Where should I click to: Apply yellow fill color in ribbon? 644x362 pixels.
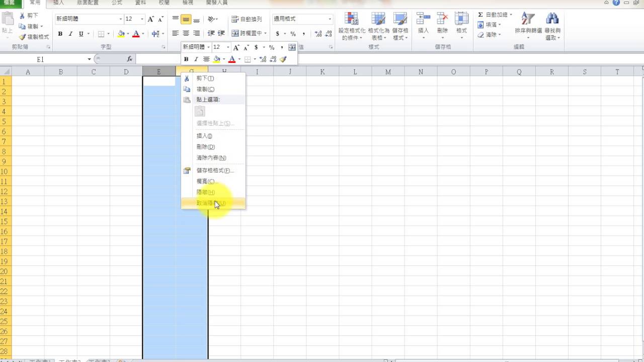(121, 34)
